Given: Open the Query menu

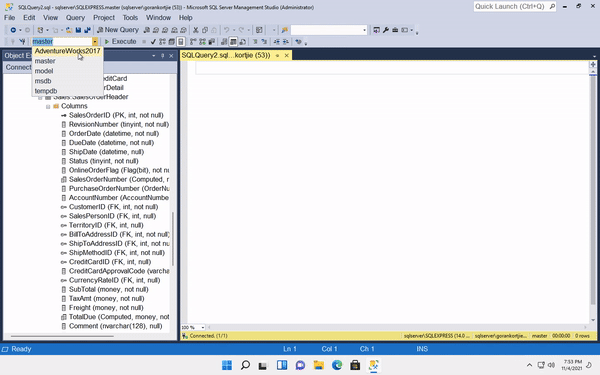Looking at the screenshot, I should tap(75, 18).
